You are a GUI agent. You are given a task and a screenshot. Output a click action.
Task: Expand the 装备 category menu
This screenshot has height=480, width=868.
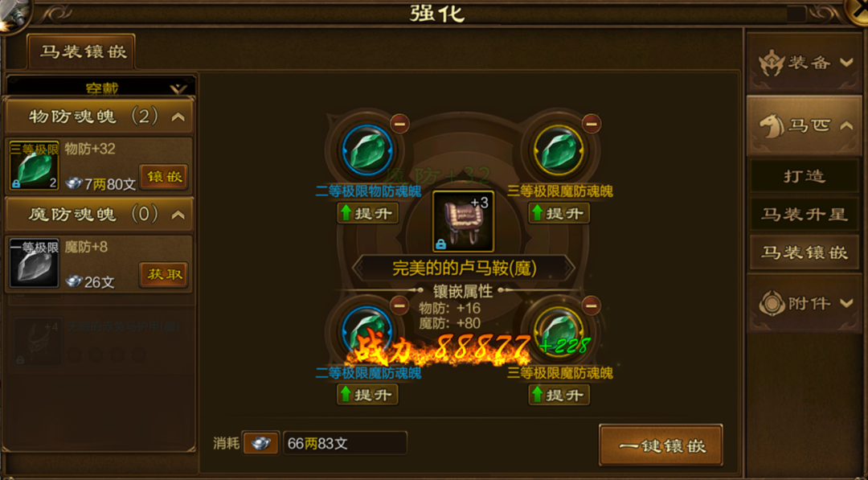[805, 63]
